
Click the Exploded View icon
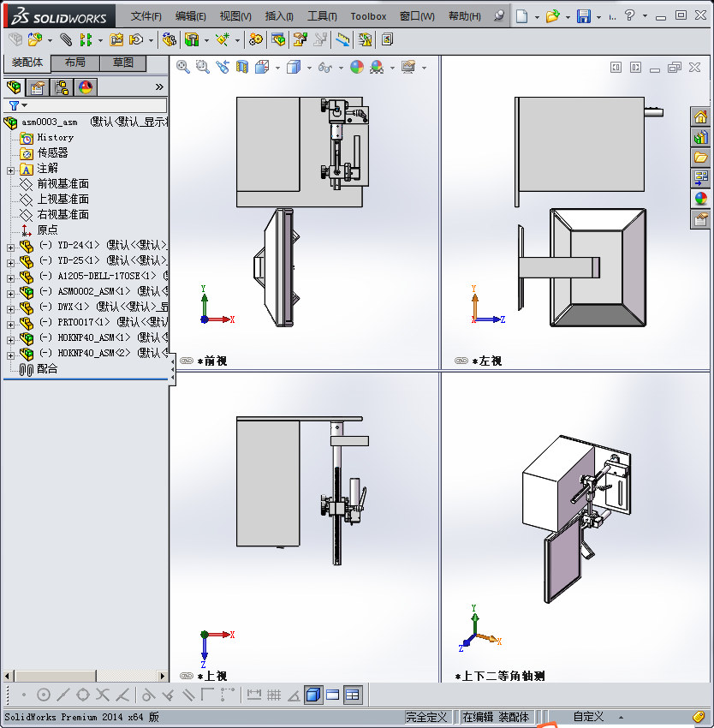pos(300,40)
